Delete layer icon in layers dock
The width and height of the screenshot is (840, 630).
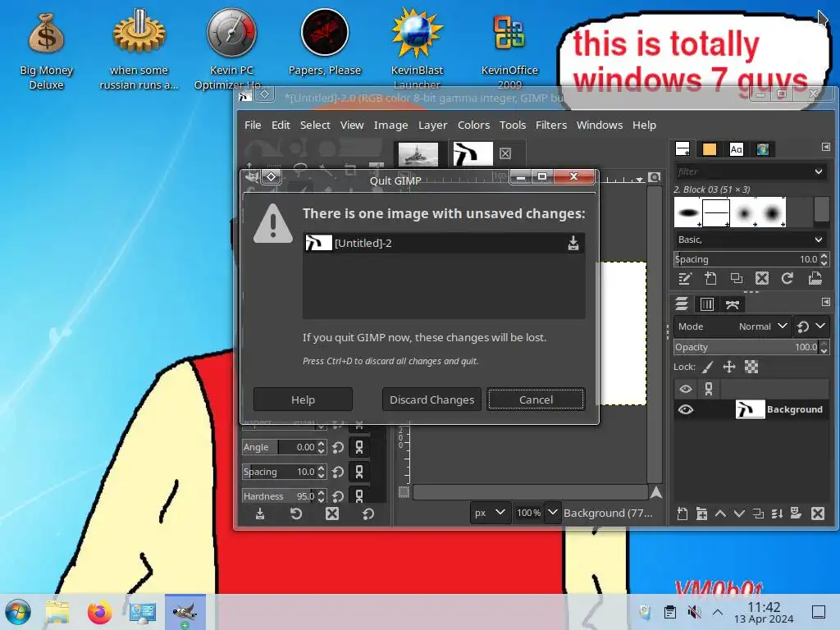coord(818,514)
